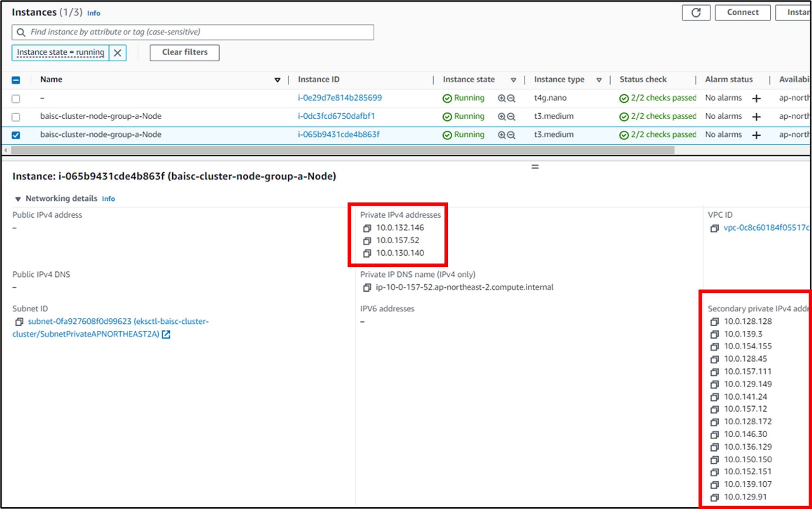Check the i-0dc3fcd6750dafbf1 instance row checkbox
Viewport: 812px width, 509px height.
point(16,117)
